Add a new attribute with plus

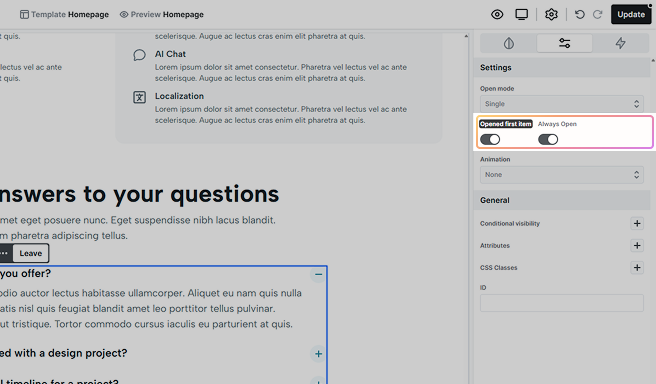point(637,246)
